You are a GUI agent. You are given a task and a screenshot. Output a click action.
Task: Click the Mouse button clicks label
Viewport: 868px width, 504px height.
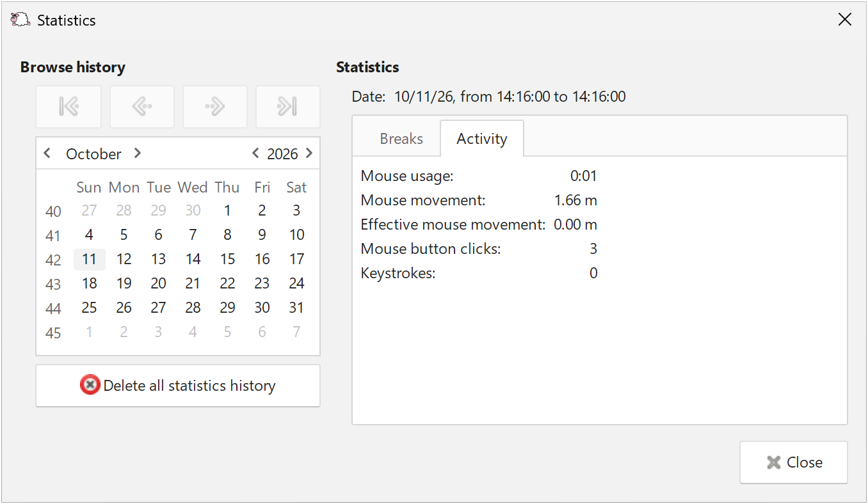(431, 249)
